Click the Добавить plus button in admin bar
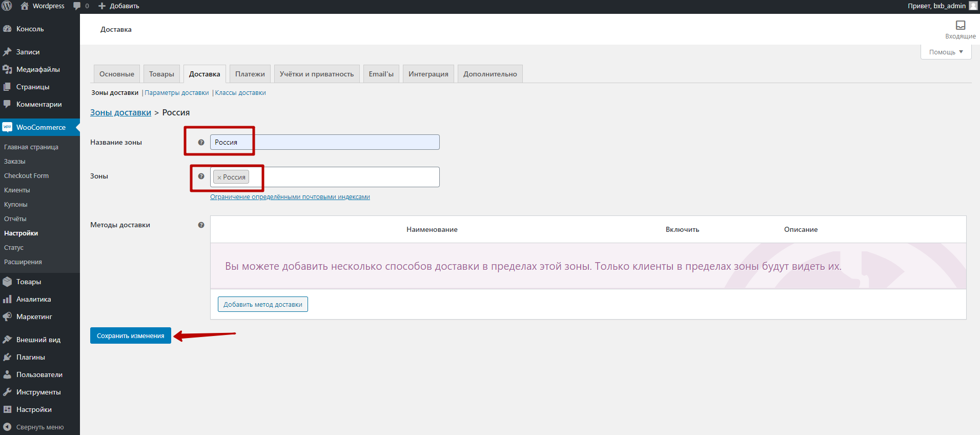This screenshot has height=435, width=980. pyautogui.click(x=119, y=6)
